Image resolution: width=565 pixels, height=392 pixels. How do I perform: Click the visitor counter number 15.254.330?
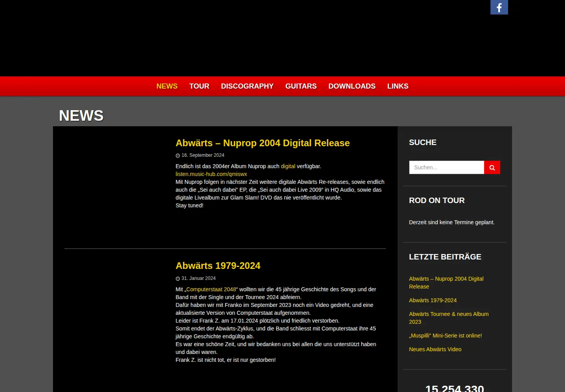[454, 388]
